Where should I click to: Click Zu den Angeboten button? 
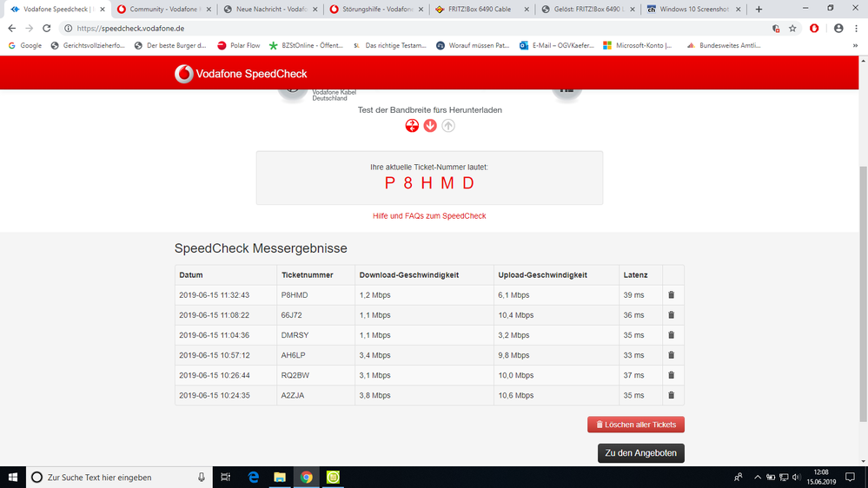click(641, 453)
